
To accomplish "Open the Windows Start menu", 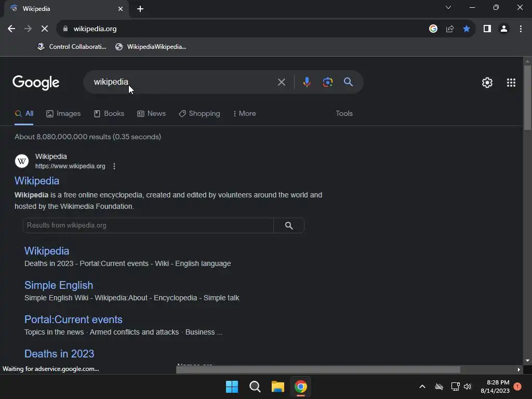I will 232,387.
